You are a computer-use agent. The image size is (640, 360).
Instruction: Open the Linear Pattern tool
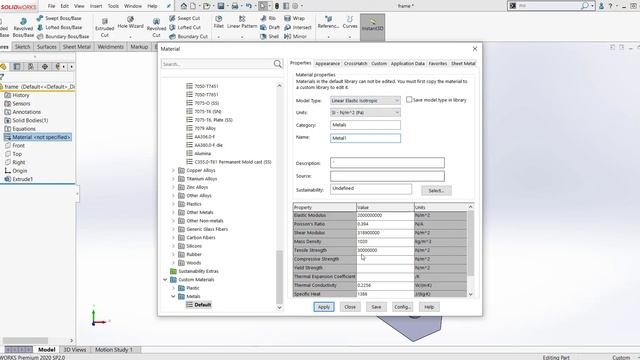pyautogui.click(x=242, y=22)
